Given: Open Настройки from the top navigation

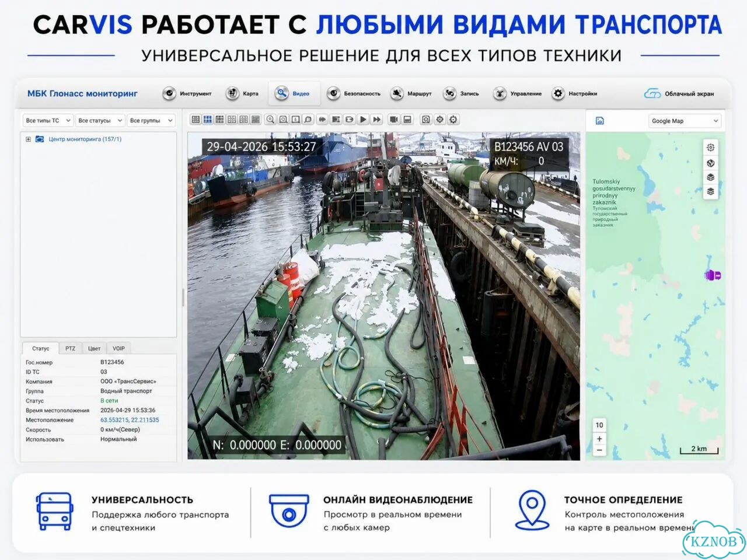Looking at the screenshot, I should point(575,93).
